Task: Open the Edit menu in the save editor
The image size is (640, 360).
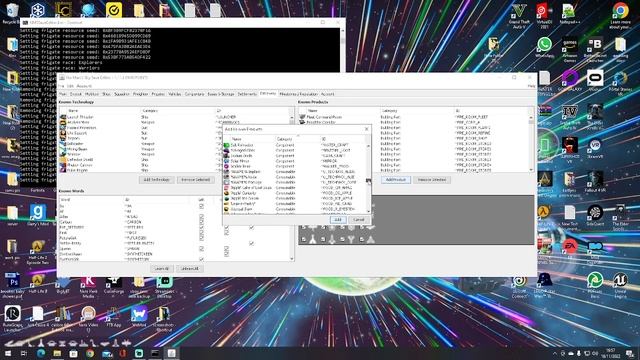Action: [x=70, y=86]
